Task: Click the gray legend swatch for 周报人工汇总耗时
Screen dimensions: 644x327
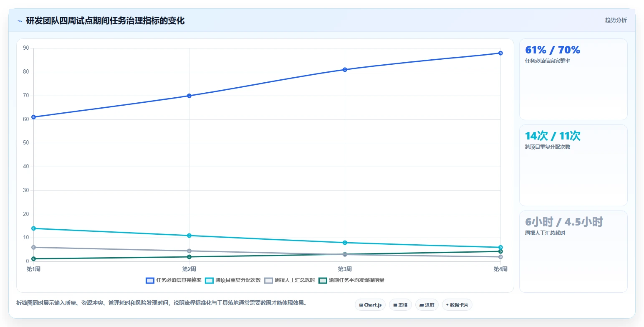Action: (x=269, y=280)
